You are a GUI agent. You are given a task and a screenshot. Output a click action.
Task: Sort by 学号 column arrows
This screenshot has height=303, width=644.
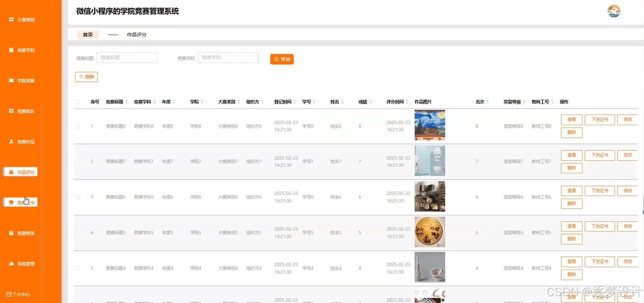pyautogui.click(x=314, y=102)
